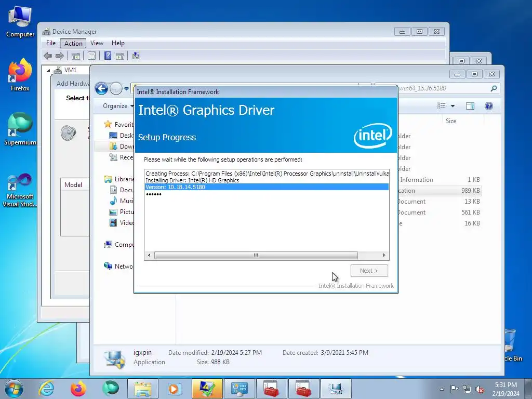
Task: Toggle the preview pane icon
Action: [470, 106]
